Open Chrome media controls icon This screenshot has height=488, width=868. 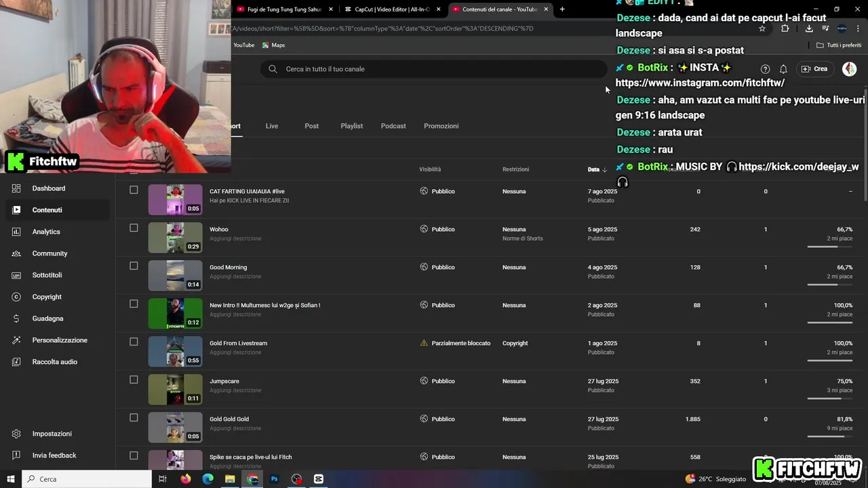(825, 28)
